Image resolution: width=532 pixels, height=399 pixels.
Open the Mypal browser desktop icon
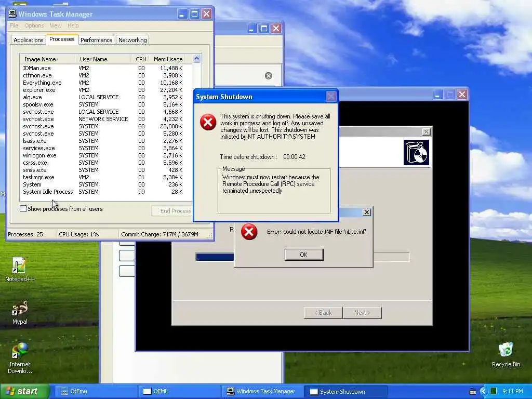tap(20, 312)
